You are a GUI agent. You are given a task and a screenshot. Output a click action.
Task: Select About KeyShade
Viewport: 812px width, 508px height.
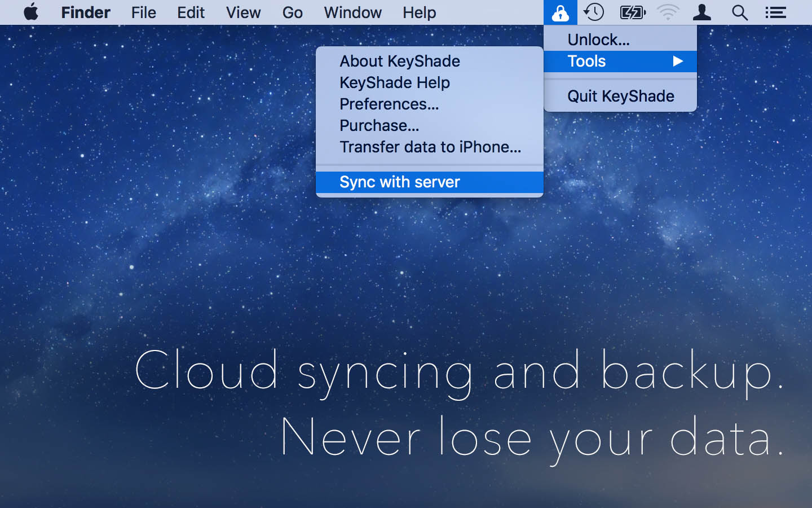click(430, 61)
